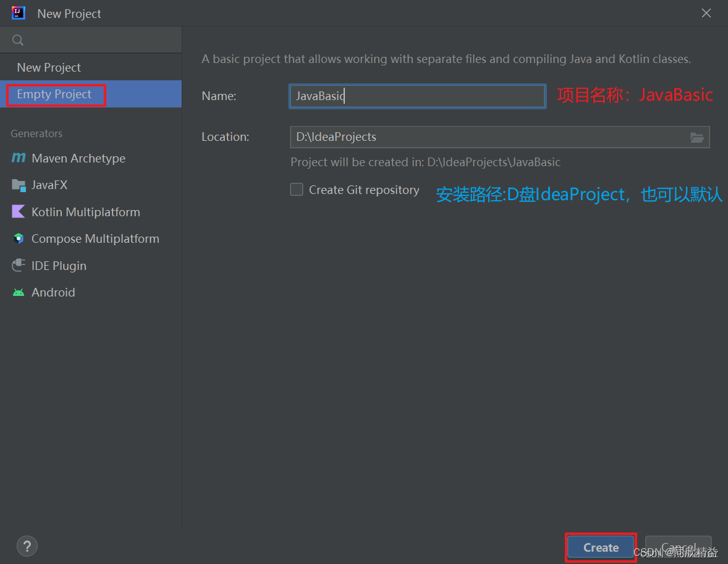Click the Android robot icon
Screen dimensions: 728x564
[19, 292]
